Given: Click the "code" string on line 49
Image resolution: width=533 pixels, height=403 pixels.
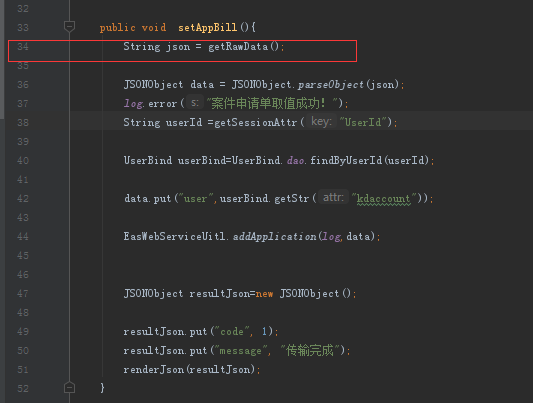Looking at the screenshot, I should click(231, 332).
